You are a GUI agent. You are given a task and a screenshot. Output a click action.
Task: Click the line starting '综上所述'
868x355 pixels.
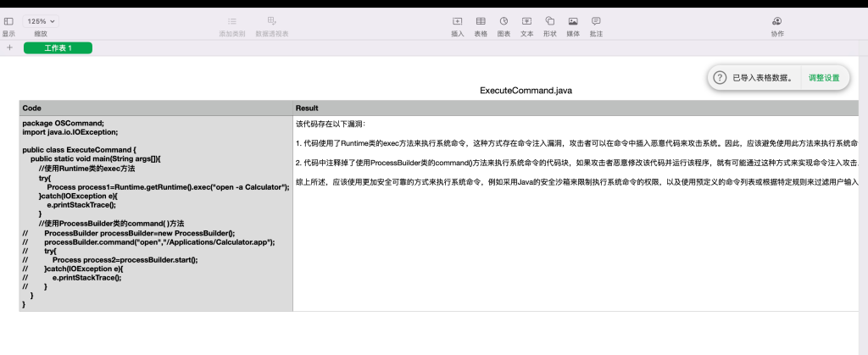click(577, 182)
